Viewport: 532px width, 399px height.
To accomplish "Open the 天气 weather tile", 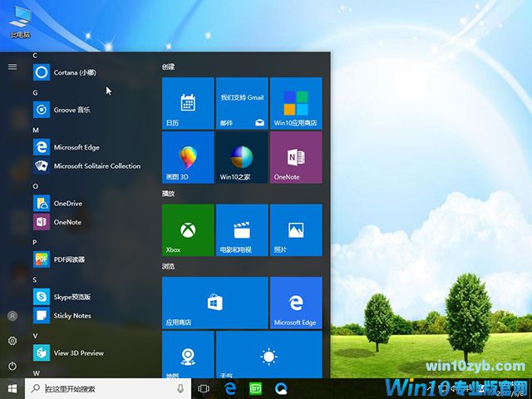I will coord(269,355).
